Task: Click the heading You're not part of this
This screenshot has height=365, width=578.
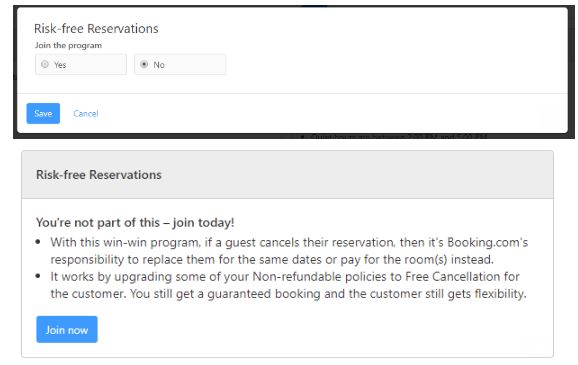Action: click(135, 222)
